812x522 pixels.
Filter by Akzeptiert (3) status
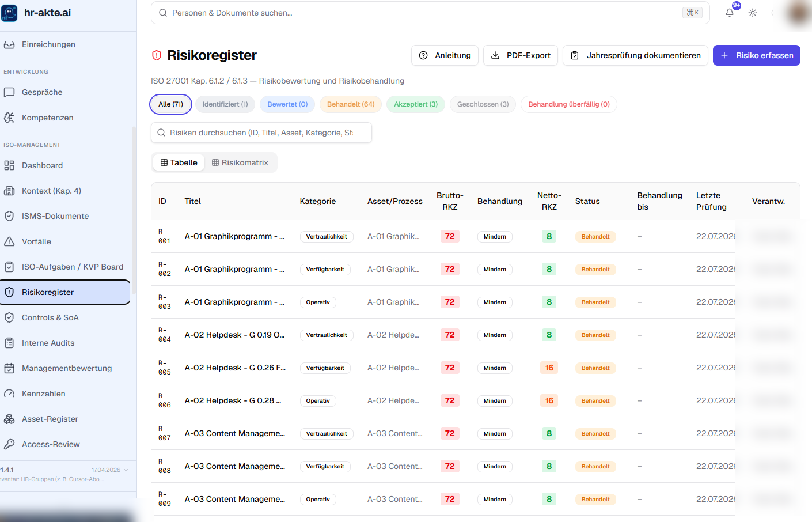coord(416,104)
